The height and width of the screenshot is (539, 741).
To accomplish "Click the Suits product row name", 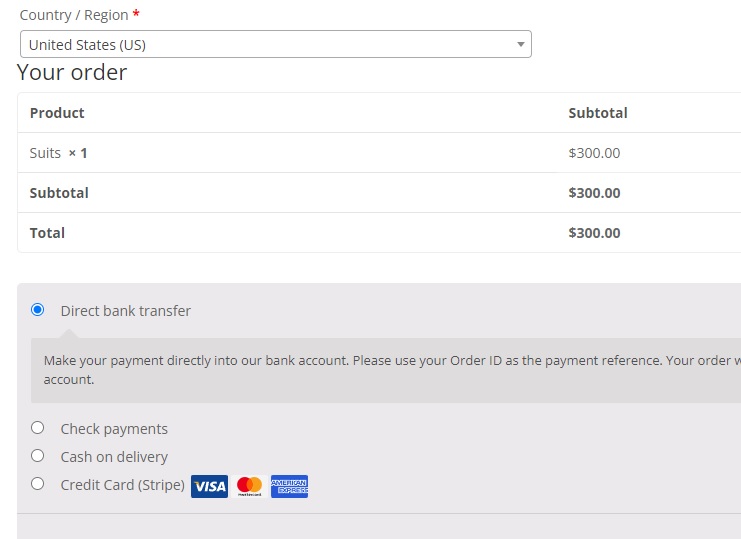I will [45, 153].
